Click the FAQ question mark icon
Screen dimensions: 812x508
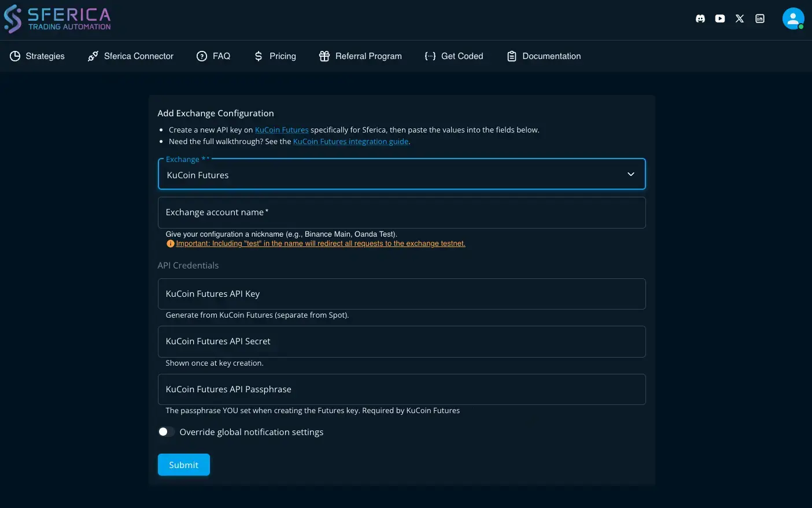[x=202, y=56]
